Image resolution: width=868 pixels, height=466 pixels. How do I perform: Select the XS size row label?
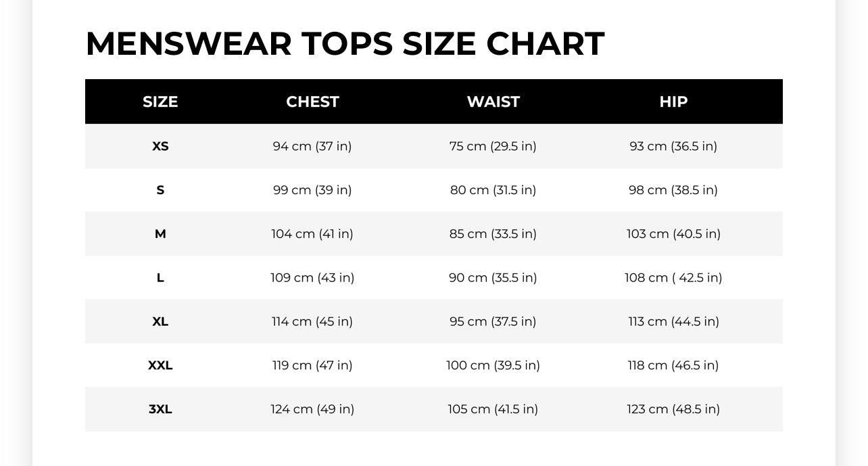[x=160, y=146]
